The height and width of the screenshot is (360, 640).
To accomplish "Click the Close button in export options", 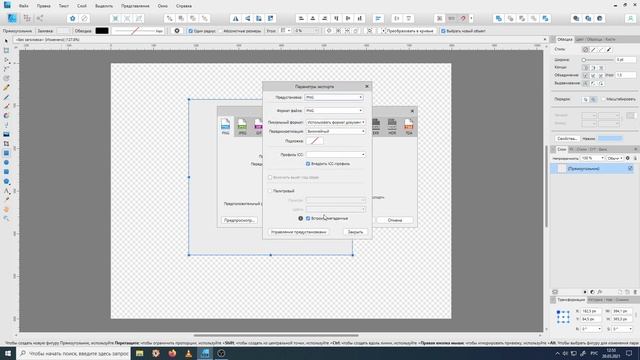I will point(355,232).
